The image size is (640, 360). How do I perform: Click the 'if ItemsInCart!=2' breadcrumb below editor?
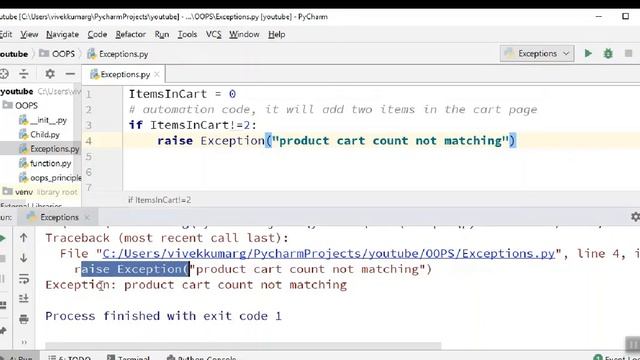[x=160, y=200]
